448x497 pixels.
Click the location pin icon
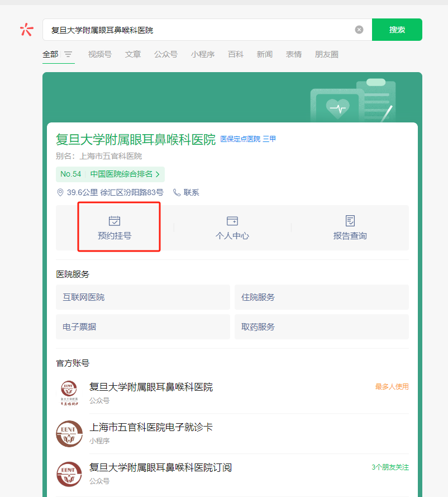point(60,192)
